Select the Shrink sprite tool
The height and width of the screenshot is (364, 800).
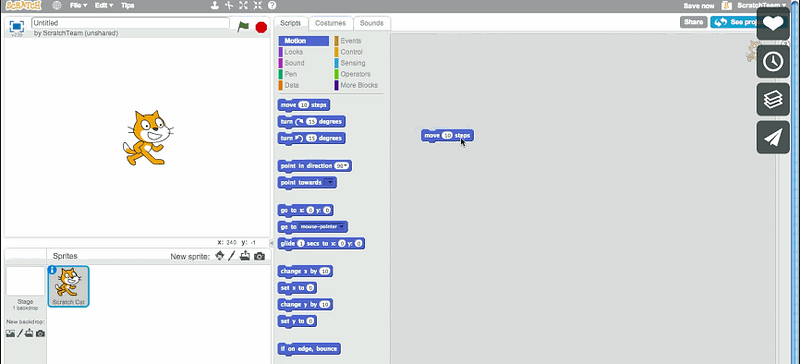pos(258,5)
